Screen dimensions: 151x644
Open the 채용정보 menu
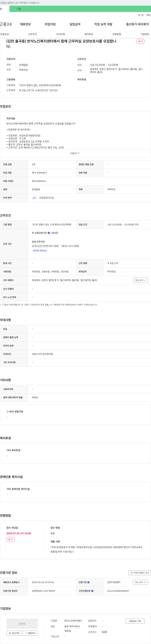25,24
